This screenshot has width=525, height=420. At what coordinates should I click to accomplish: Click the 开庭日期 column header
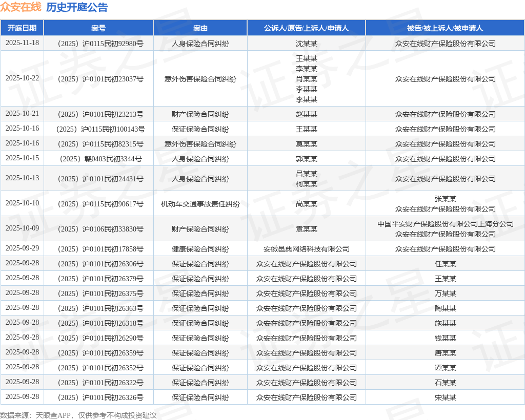[x=22, y=28]
